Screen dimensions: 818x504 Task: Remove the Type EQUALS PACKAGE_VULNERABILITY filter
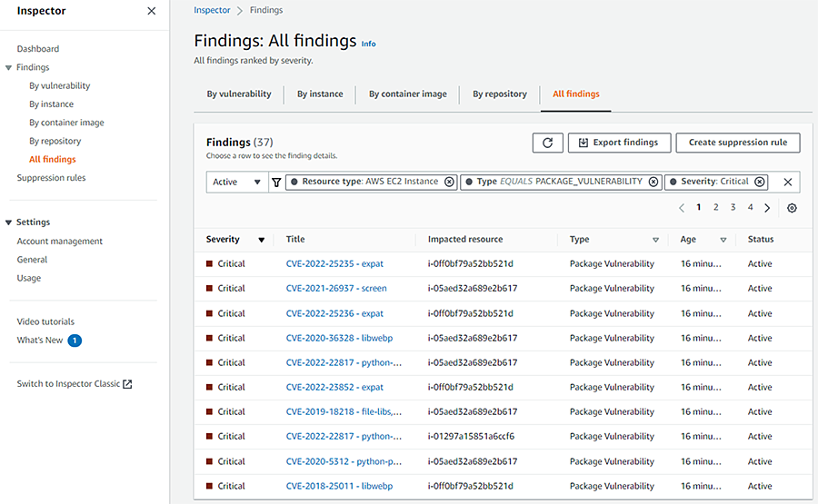tap(653, 182)
